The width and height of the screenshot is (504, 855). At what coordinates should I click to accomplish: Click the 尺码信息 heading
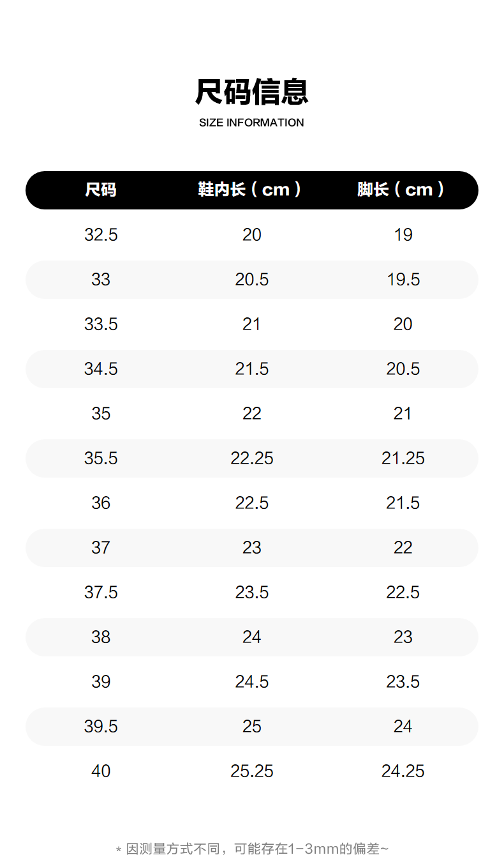(251, 92)
